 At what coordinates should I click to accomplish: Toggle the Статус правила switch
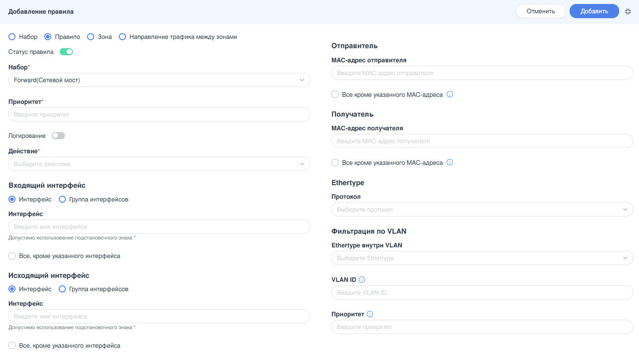pos(66,52)
